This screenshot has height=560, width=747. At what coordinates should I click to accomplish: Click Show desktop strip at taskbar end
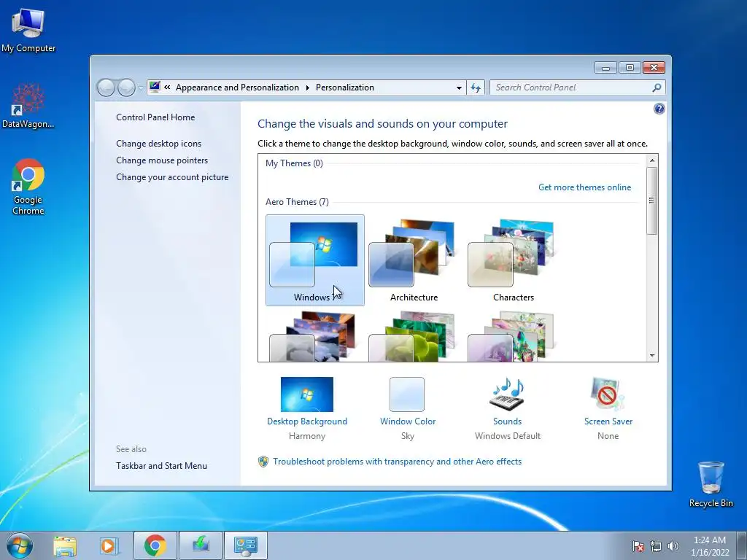tap(742, 545)
